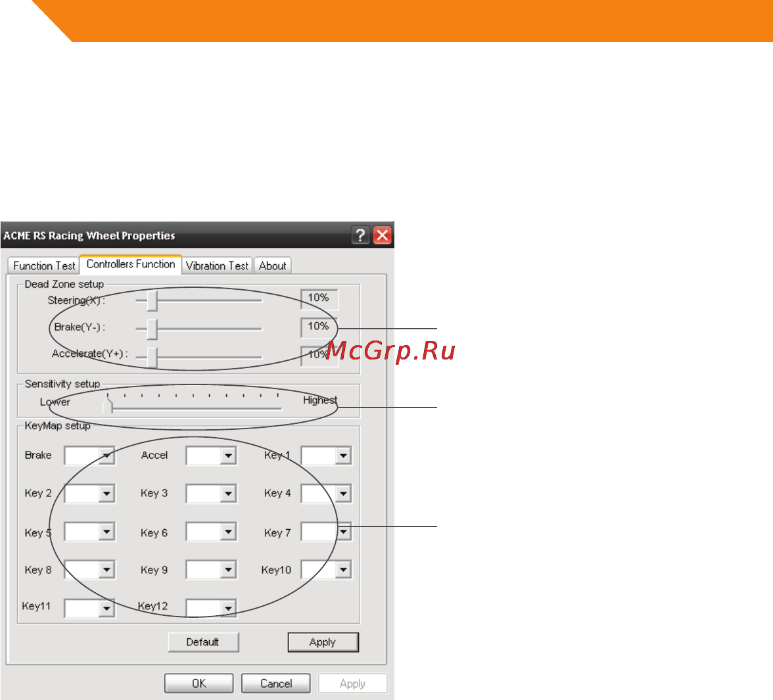Click the Dead Zone setup group label
This screenshot has width=773, height=700.
point(64,285)
